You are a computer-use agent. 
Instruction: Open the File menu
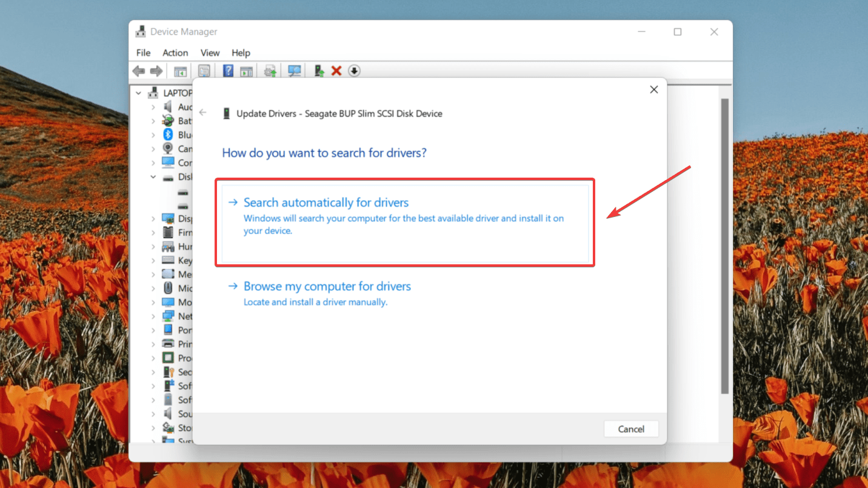[x=144, y=53]
